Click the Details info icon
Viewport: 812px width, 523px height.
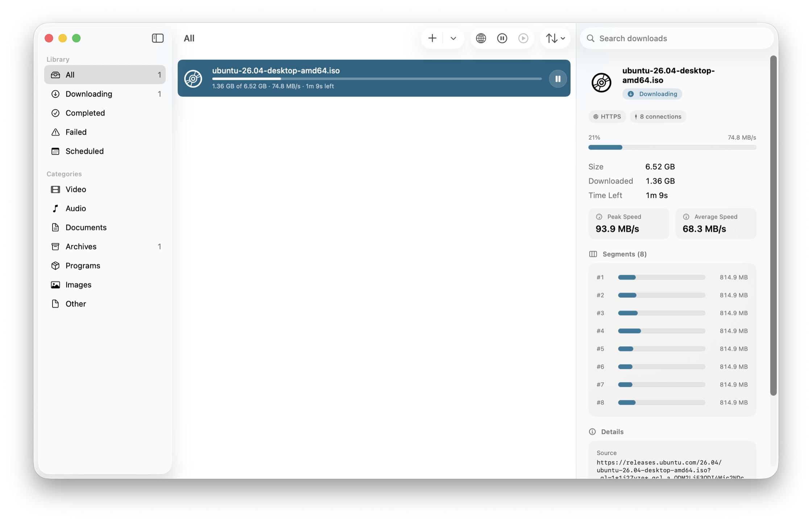[592, 432]
